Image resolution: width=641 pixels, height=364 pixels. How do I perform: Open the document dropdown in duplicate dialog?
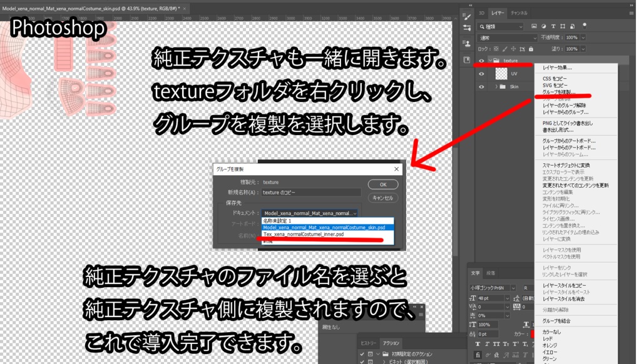pos(310,213)
